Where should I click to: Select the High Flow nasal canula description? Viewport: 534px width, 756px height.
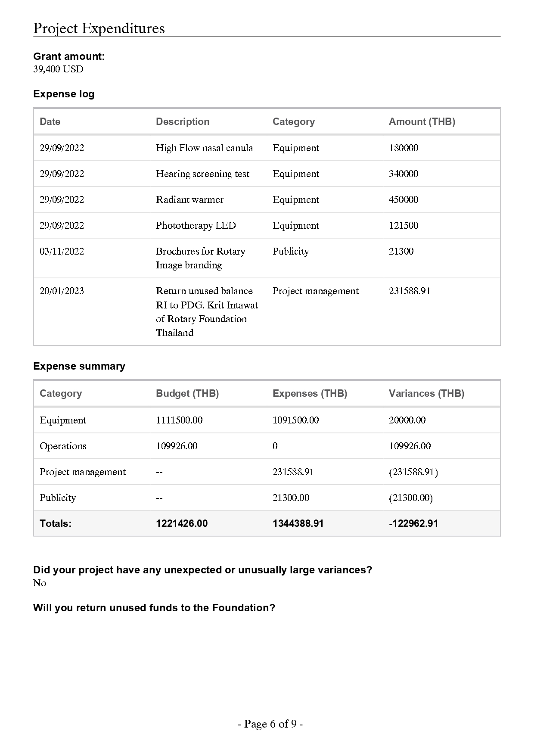click(x=204, y=148)
